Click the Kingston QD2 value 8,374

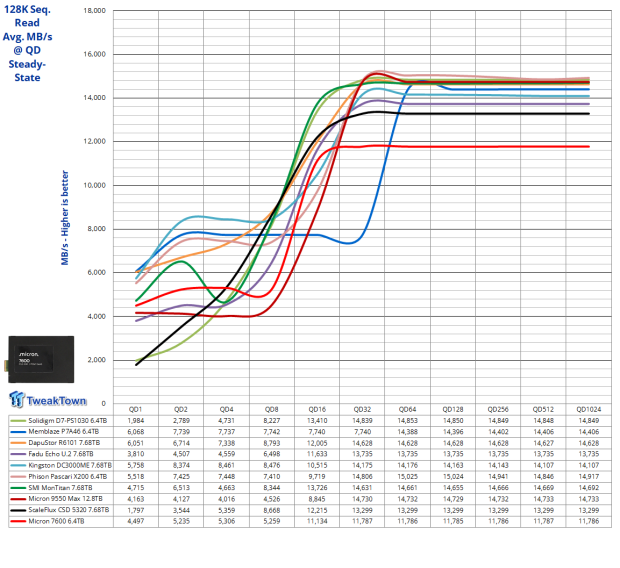181,465
